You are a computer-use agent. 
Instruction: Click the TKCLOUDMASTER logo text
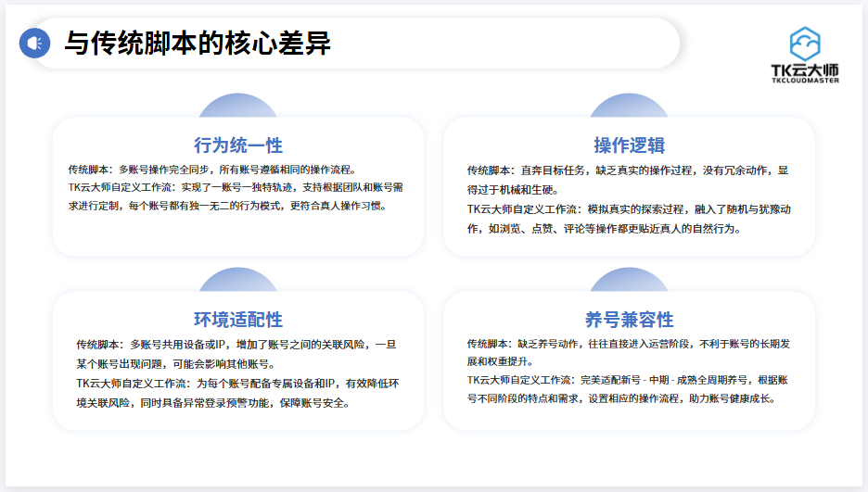806,81
